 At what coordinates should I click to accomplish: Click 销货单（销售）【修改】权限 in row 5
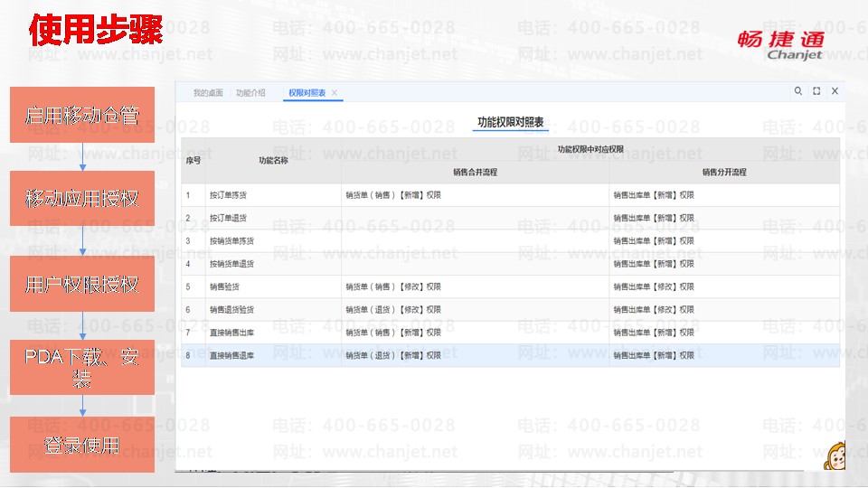[x=393, y=286]
